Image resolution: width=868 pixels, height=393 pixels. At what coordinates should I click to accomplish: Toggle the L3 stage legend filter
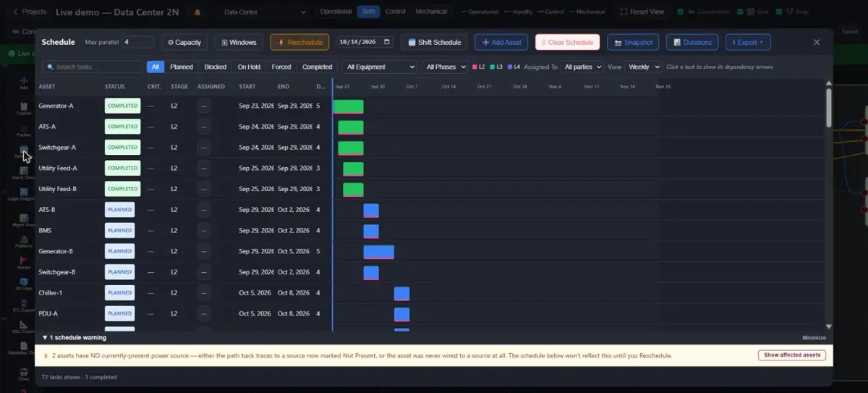coord(496,67)
